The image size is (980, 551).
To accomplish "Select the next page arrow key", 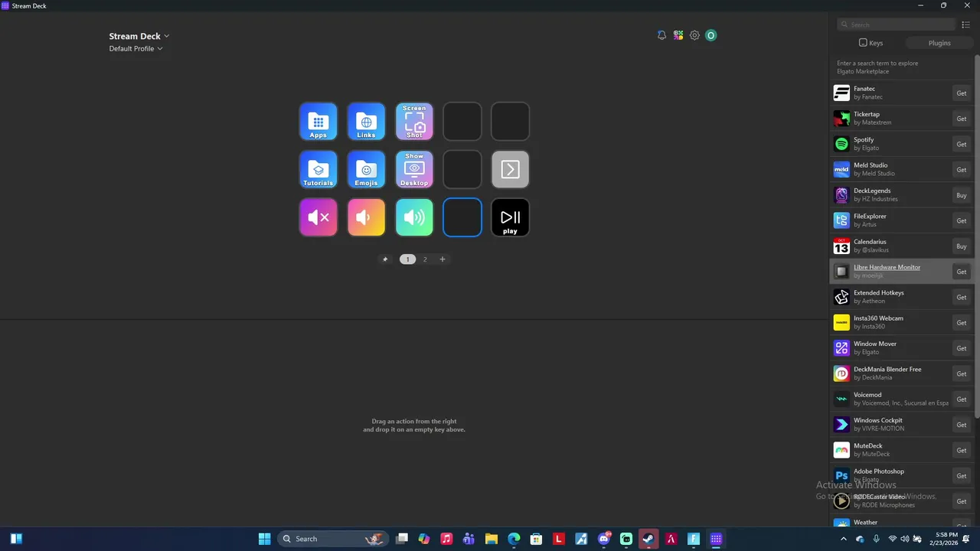I will click(x=510, y=169).
